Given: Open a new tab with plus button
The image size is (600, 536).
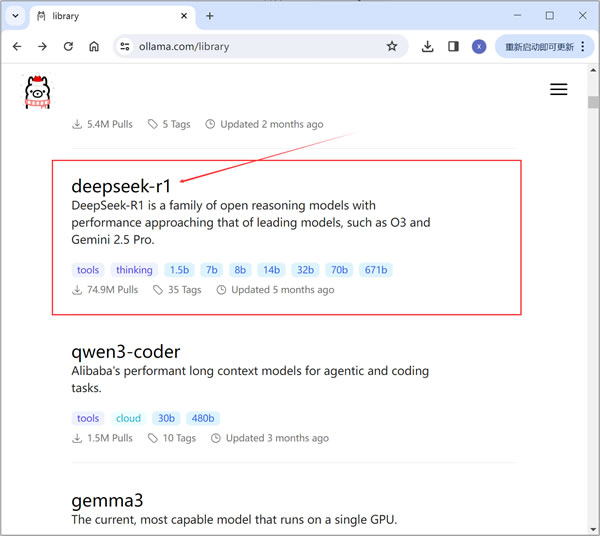Looking at the screenshot, I should (x=209, y=16).
